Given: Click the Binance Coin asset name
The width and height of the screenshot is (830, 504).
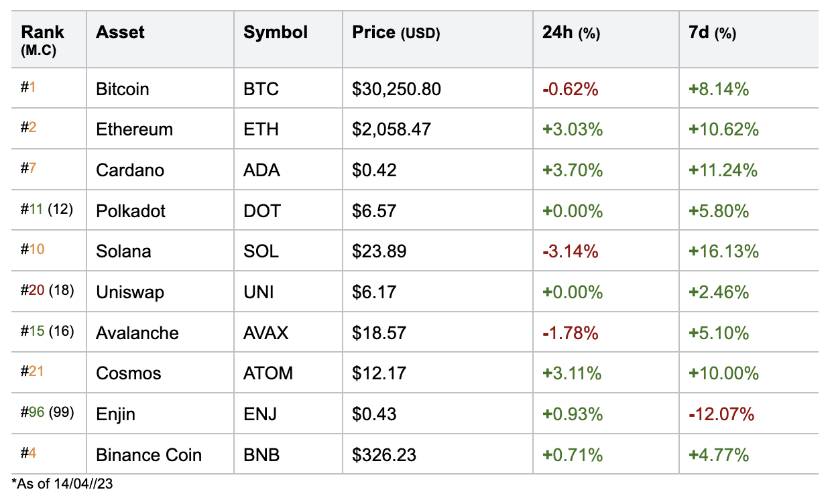Looking at the screenshot, I should (x=149, y=455).
